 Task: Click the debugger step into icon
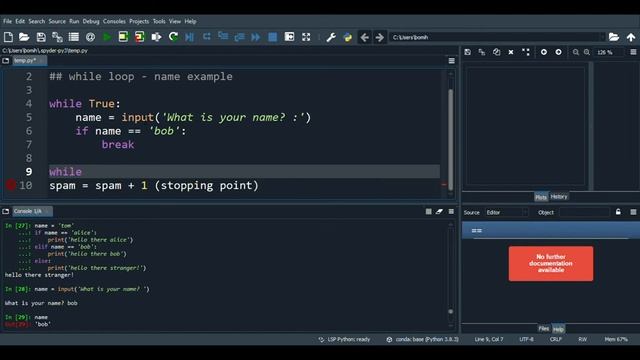pos(223,37)
